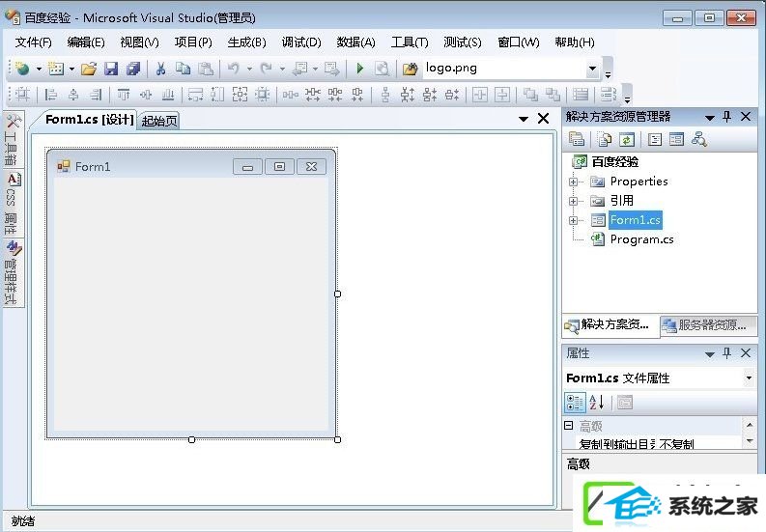
Task: Open the 管理样式 side tab
Action: point(12,271)
